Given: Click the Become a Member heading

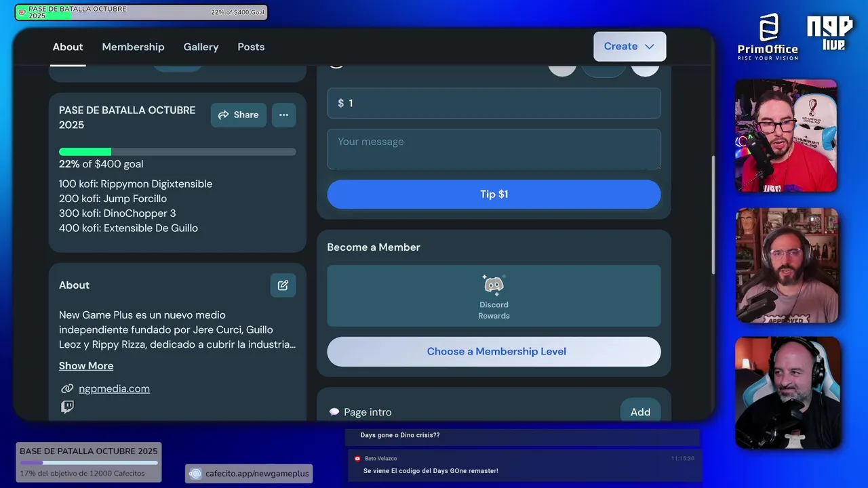Looking at the screenshot, I should [374, 247].
